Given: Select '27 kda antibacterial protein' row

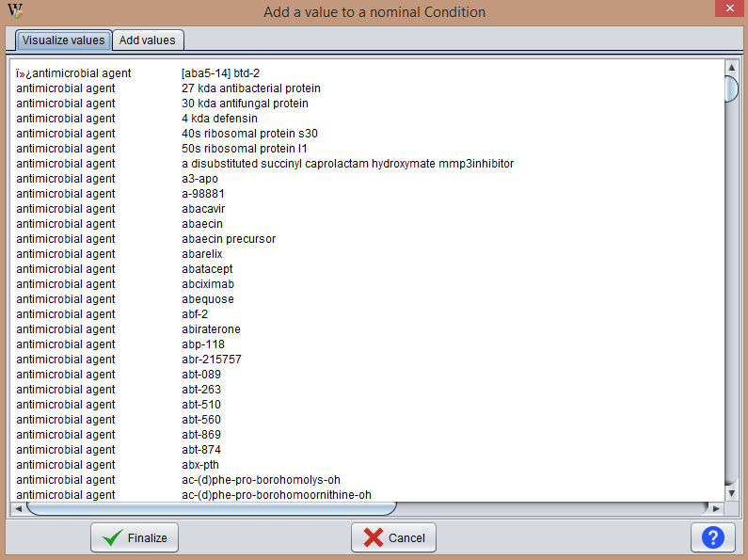Looking at the screenshot, I should click(251, 88).
